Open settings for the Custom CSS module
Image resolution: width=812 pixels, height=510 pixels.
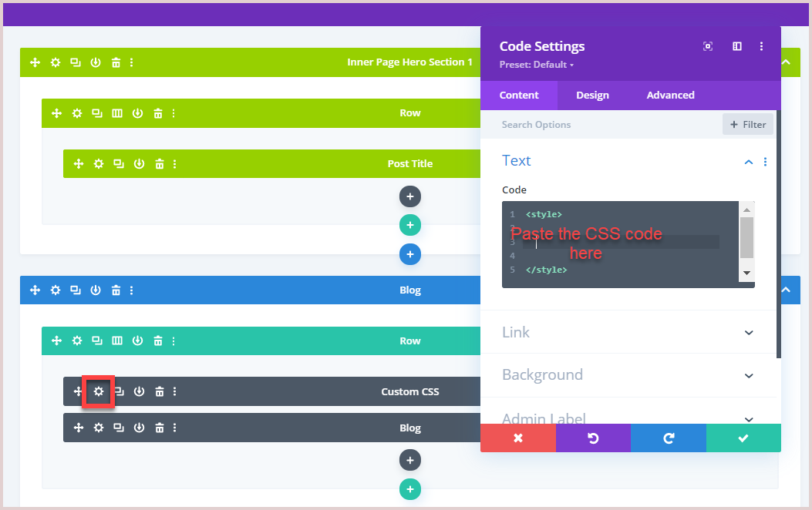(x=98, y=391)
